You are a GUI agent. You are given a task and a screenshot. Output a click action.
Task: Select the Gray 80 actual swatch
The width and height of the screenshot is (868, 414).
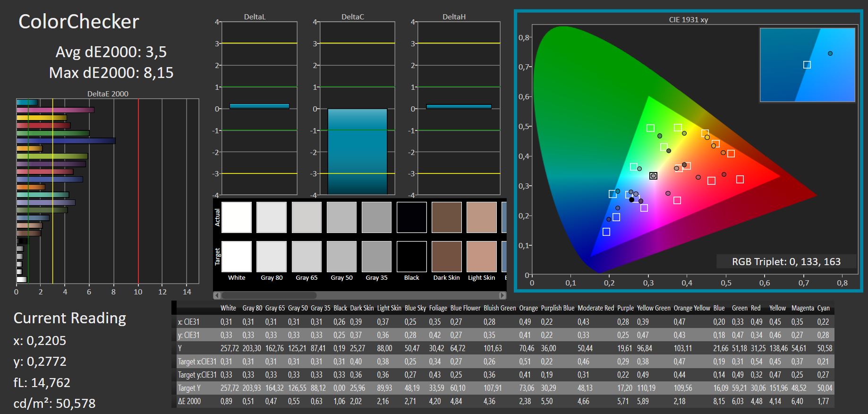(272, 217)
